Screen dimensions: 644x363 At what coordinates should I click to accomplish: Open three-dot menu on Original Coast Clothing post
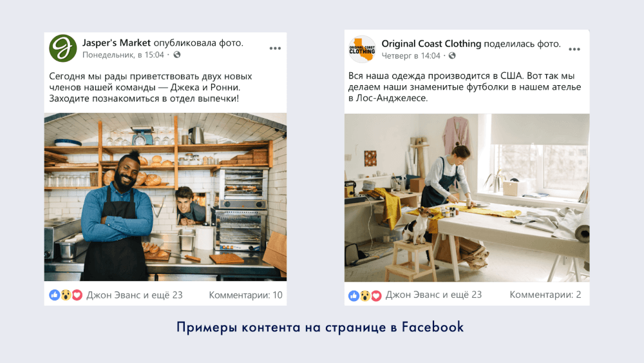(574, 50)
